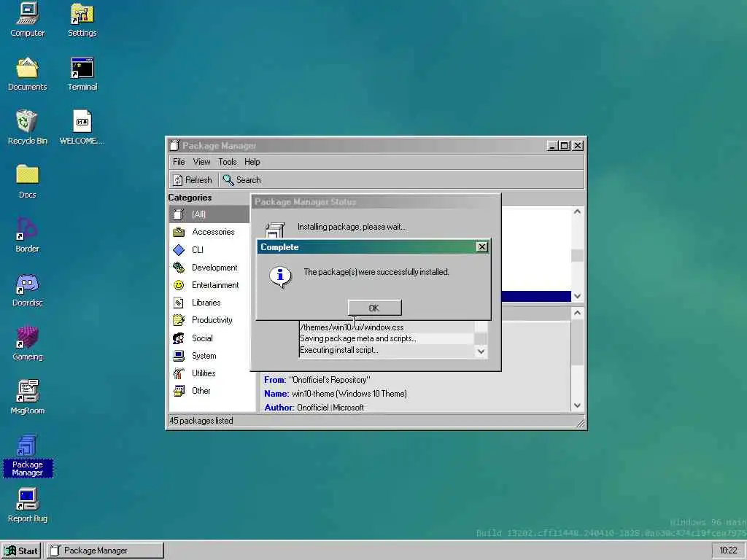The height and width of the screenshot is (560, 747).
Task: Click the "Onofficiel's Repository" source text
Action: click(x=330, y=380)
